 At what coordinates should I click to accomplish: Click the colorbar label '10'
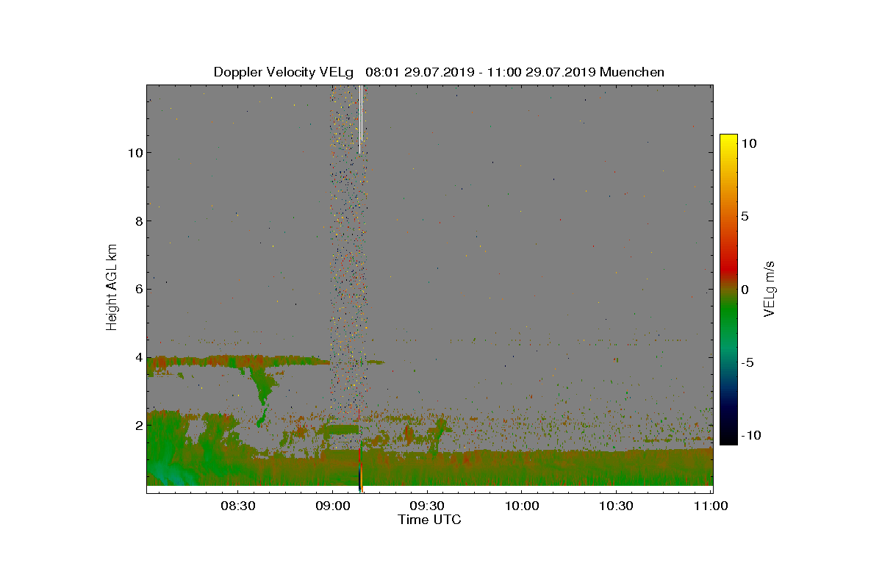point(748,144)
